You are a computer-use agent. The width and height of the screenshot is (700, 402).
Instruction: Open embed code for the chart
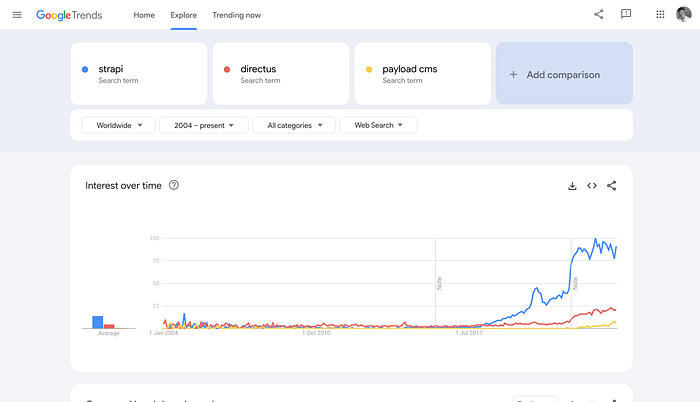click(592, 185)
